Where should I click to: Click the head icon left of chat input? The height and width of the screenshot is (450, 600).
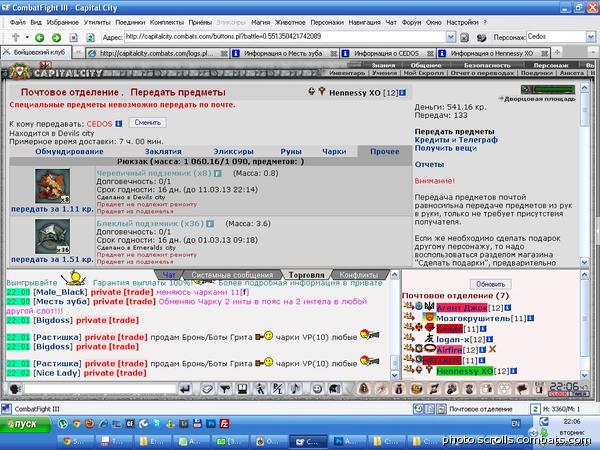tap(15, 389)
